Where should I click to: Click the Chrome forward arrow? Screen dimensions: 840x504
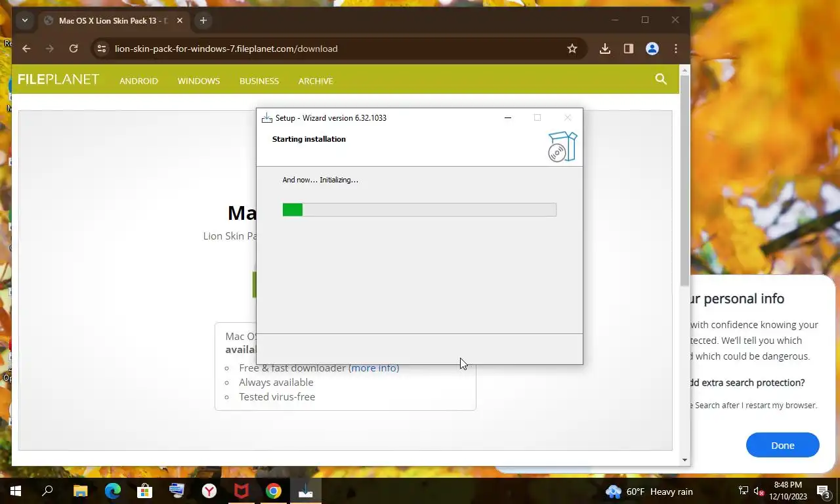coord(50,49)
